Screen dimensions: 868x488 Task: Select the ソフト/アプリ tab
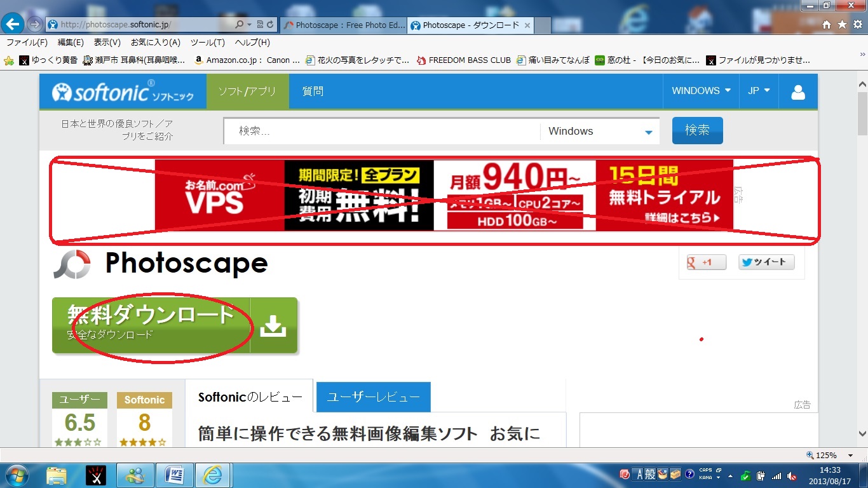point(247,91)
